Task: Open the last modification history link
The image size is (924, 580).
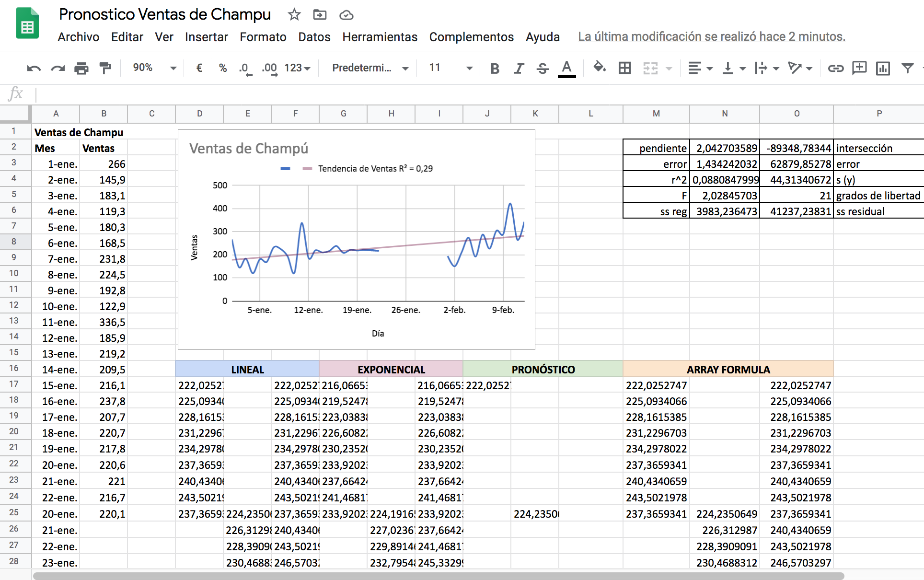Action: [x=711, y=37]
